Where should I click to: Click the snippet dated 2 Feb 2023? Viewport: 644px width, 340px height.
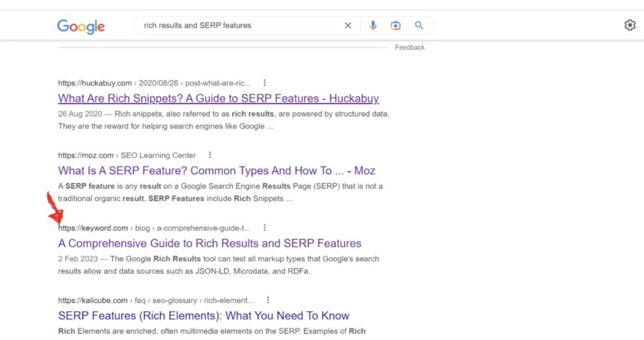218,265
